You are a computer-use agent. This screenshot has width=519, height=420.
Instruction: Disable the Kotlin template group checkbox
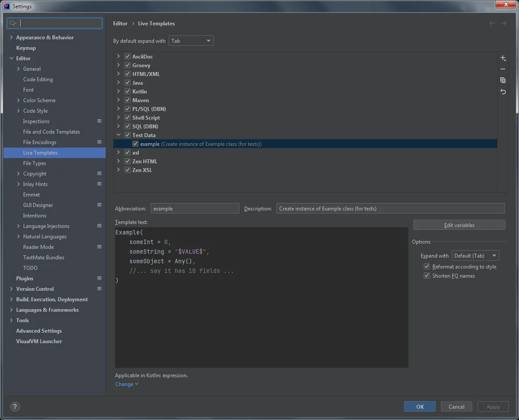point(128,92)
